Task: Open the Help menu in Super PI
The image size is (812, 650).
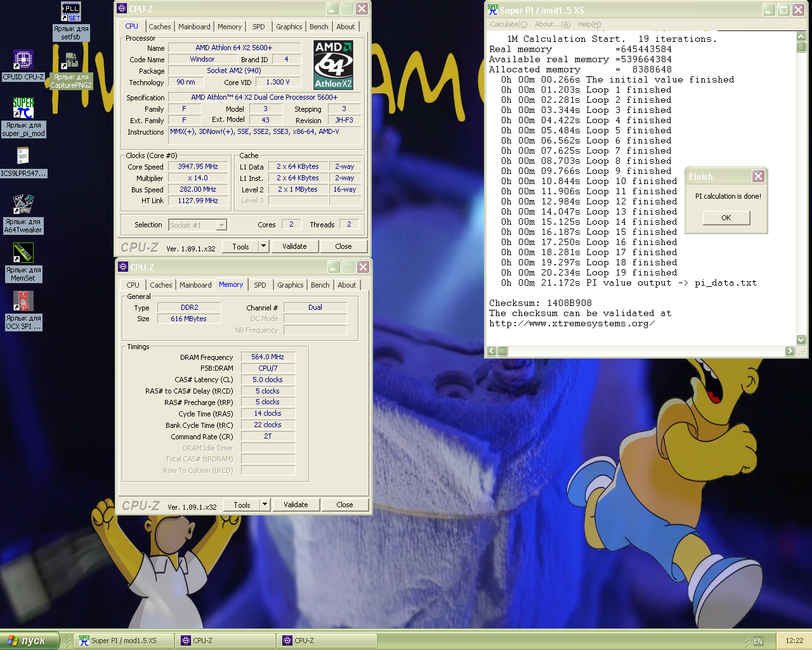Action: pos(589,24)
